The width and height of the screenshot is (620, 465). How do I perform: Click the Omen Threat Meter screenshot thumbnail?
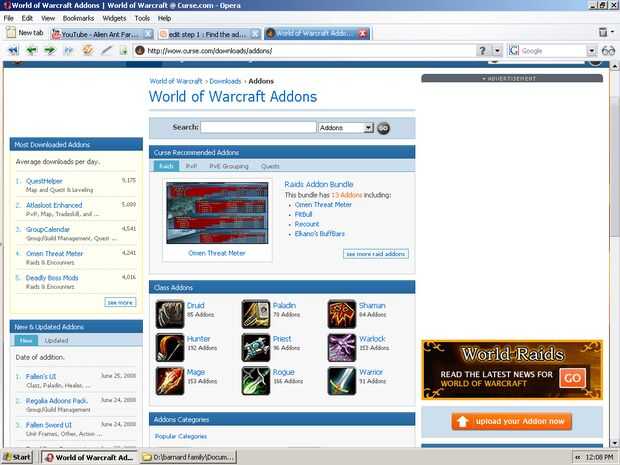[217, 213]
